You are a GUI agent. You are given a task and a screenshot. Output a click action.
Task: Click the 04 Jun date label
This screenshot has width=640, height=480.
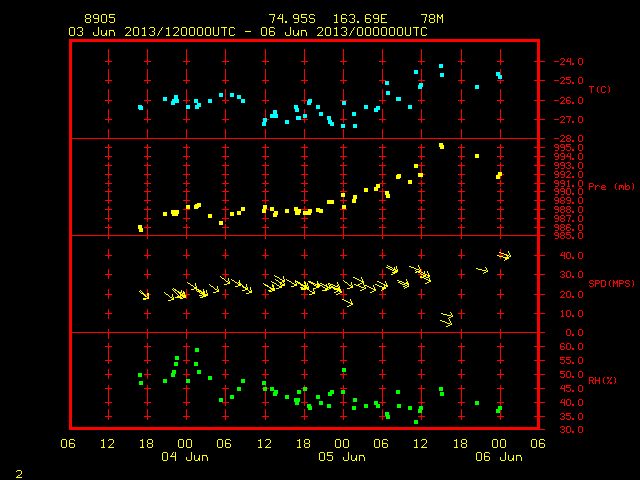pyautogui.click(x=185, y=457)
